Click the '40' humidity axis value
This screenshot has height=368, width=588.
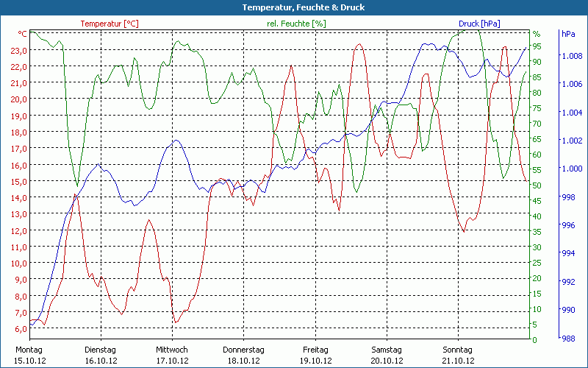pos(537,216)
